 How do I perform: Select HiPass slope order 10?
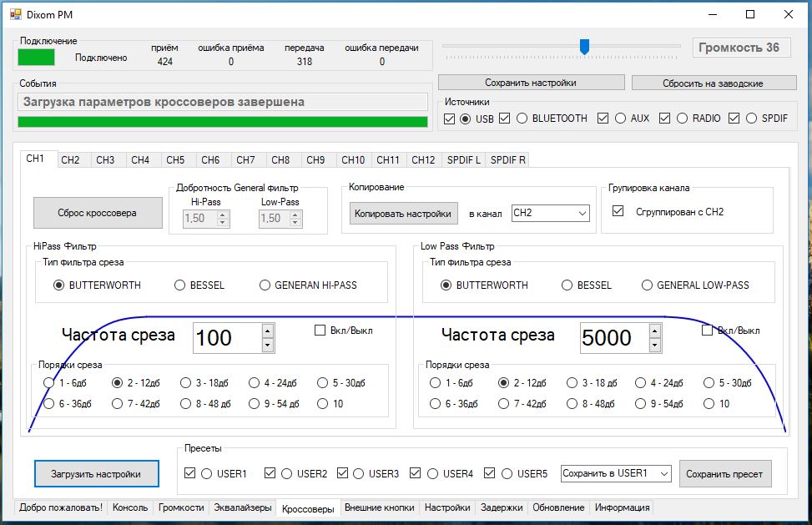click(322, 404)
